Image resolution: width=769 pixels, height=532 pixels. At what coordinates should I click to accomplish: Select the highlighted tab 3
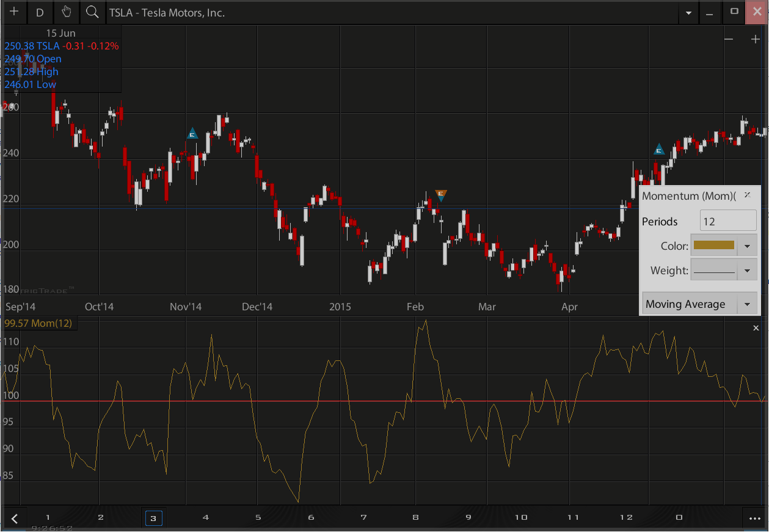(x=153, y=518)
